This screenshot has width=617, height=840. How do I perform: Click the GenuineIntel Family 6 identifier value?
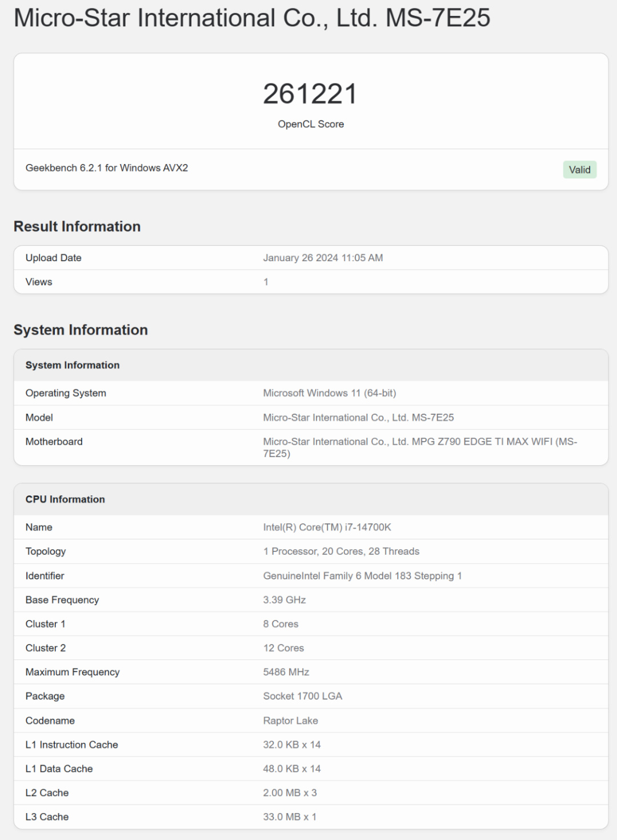(362, 576)
